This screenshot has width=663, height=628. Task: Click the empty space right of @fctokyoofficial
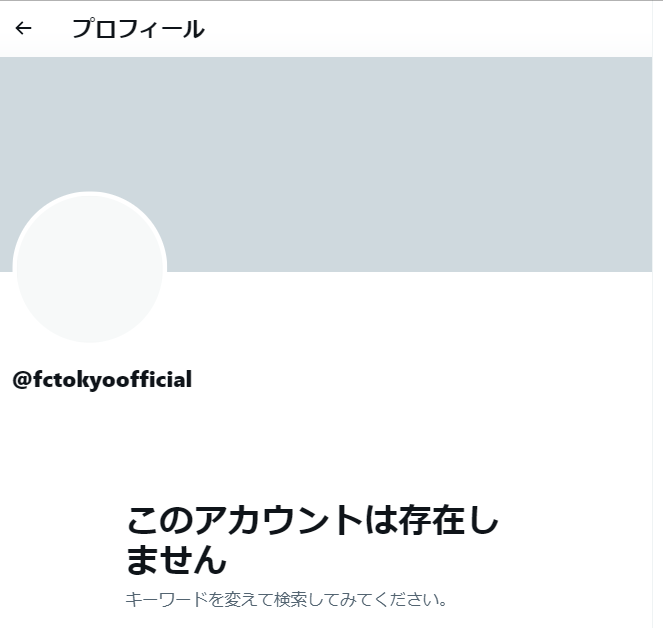coord(421,379)
